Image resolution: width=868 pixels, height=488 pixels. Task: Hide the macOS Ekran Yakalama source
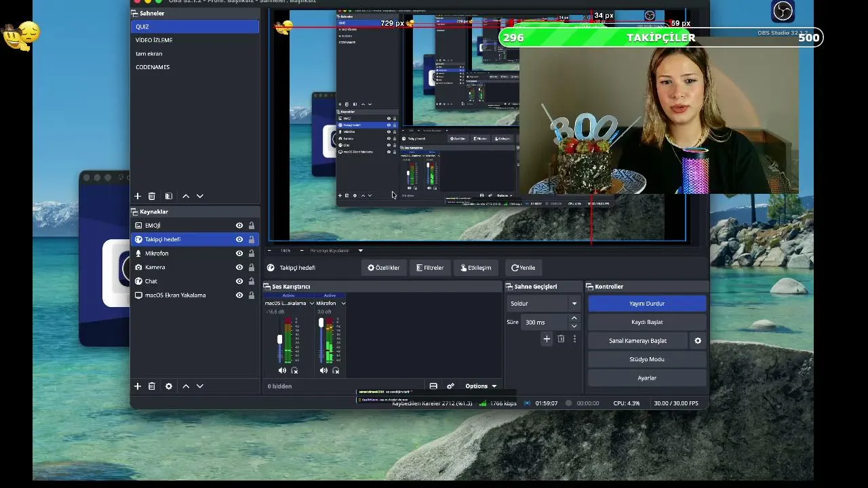pos(239,296)
